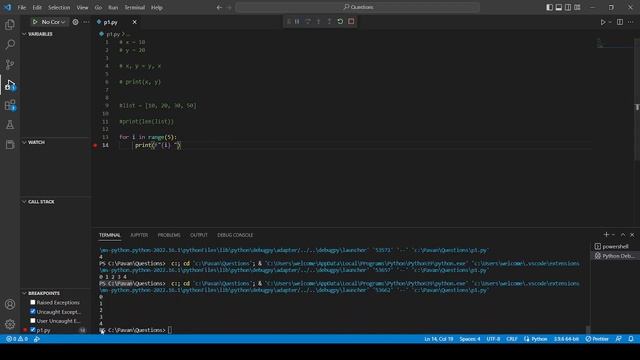Viewport: 640px width, 360px height.
Task: Remove the red breakpoint on line 14
Action: click(95, 145)
